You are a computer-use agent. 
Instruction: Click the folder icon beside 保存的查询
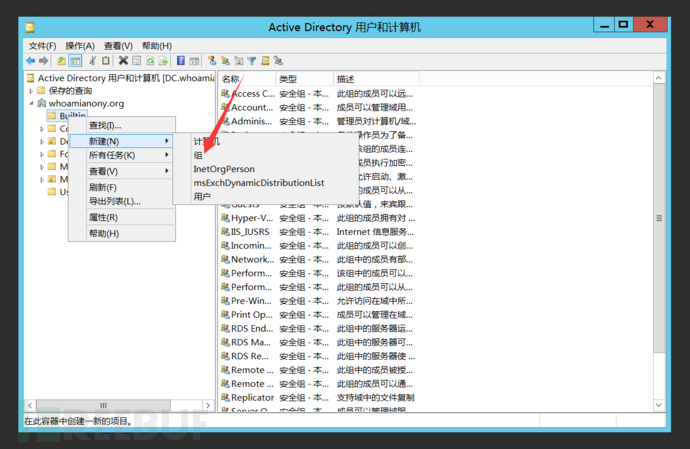click(41, 90)
